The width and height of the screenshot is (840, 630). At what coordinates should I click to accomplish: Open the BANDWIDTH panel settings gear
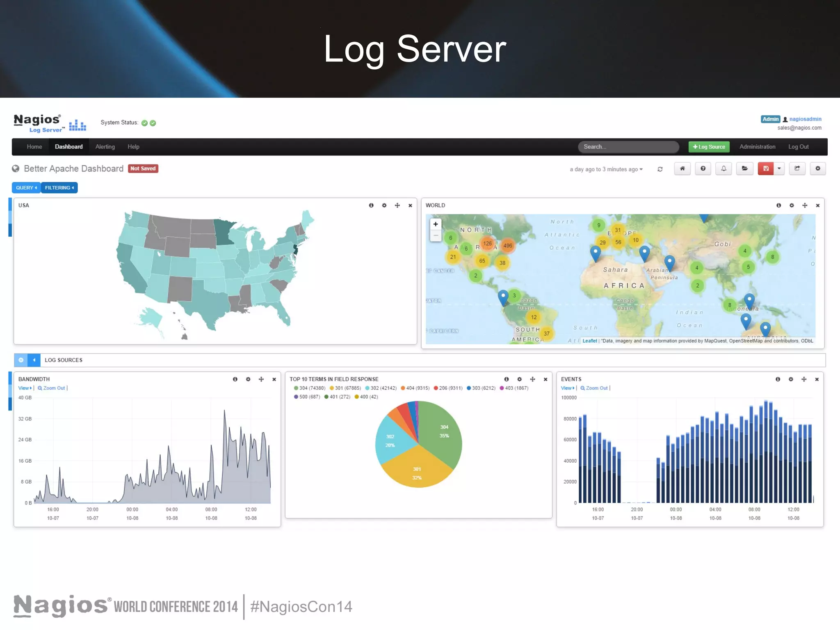click(x=248, y=379)
